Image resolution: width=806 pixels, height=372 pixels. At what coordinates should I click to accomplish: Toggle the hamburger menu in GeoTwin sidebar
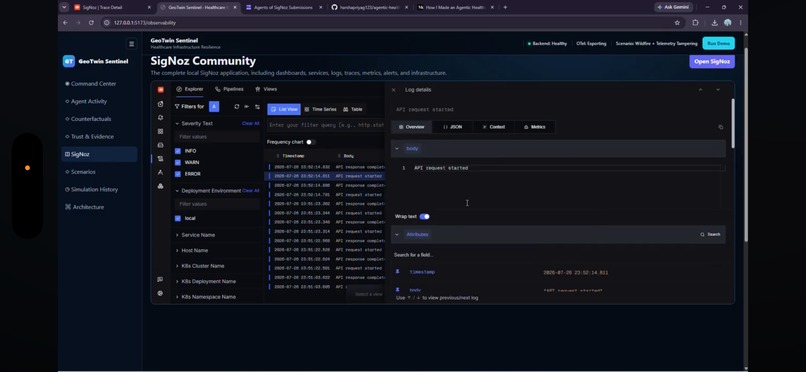point(132,44)
